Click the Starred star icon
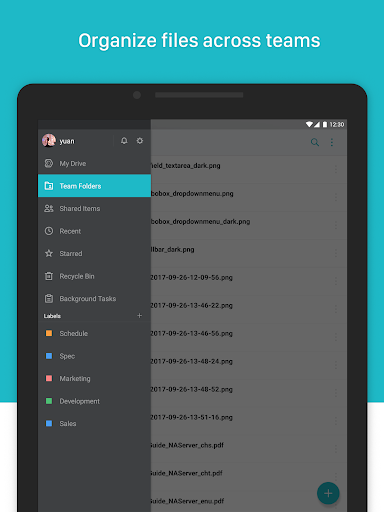384x512 pixels. 49,253
